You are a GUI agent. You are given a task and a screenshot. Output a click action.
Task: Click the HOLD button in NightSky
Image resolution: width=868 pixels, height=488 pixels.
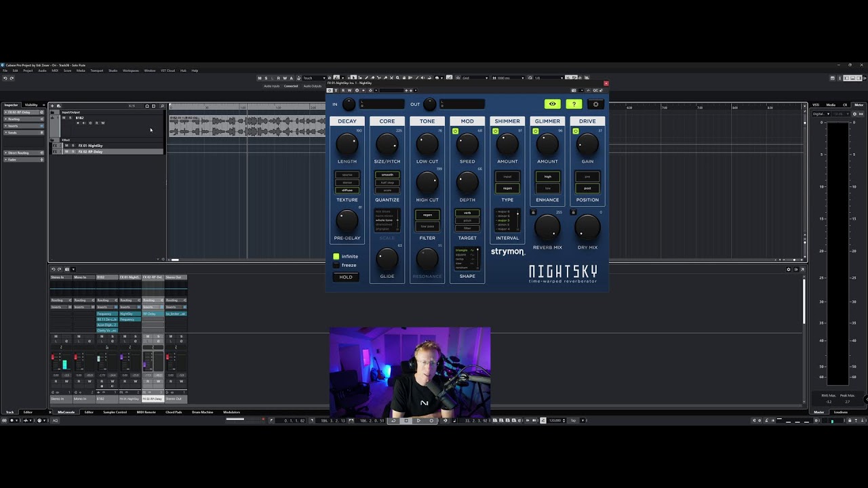(x=346, y=277)
